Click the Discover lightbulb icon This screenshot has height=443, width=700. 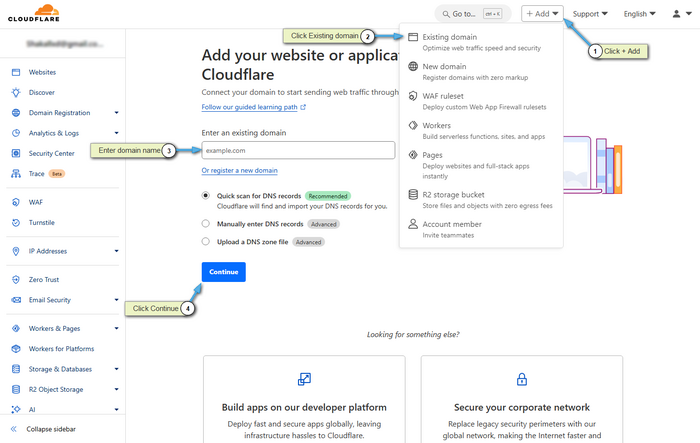(x=16, y=92)
